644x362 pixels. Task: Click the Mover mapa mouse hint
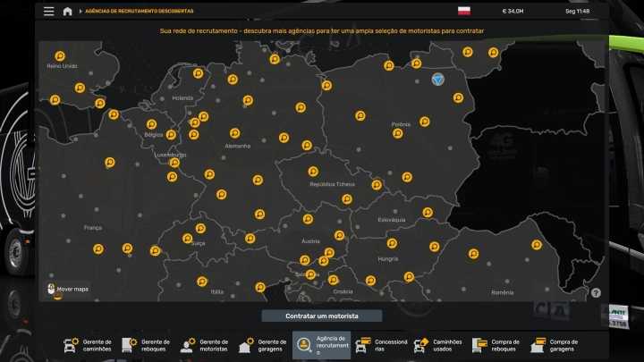point(68,289)
